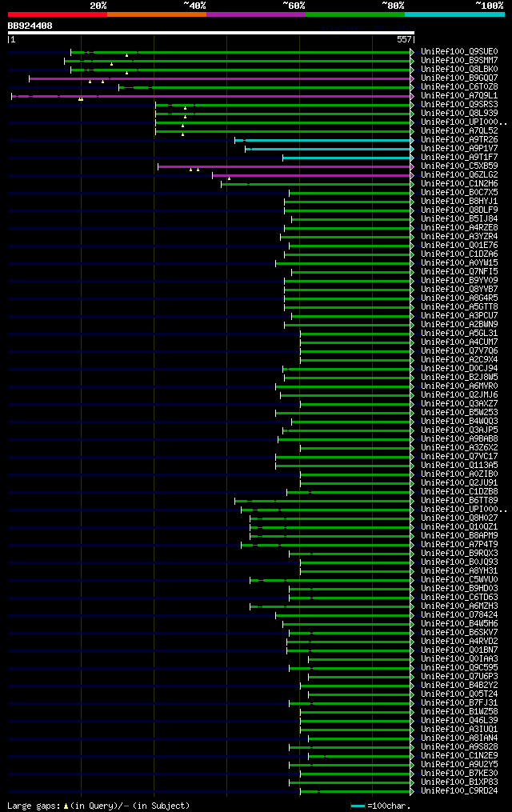The image size is (512, 812).
Task: Go to entry UniRef100_A7P4T9
Action: click(x=459, y=545)
